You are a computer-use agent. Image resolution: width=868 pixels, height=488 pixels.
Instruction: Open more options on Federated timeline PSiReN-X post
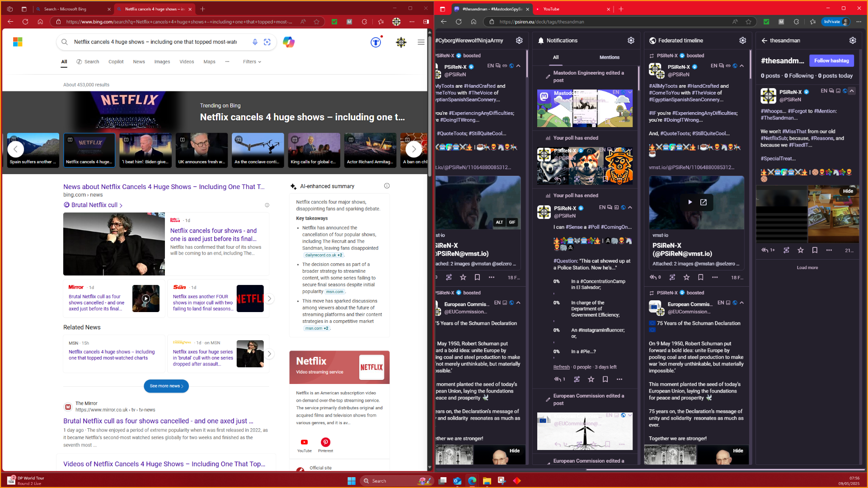click(715, 277)
